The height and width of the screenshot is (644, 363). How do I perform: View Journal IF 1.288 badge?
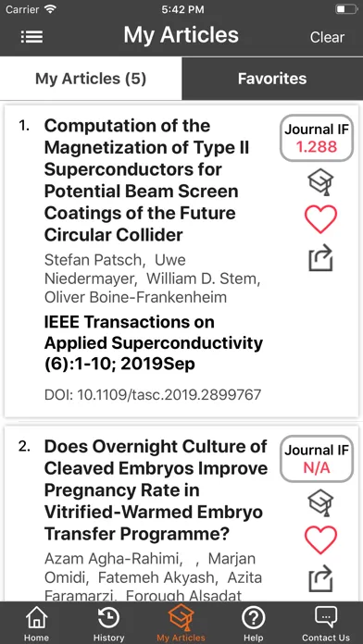click(x=317, y=138)
